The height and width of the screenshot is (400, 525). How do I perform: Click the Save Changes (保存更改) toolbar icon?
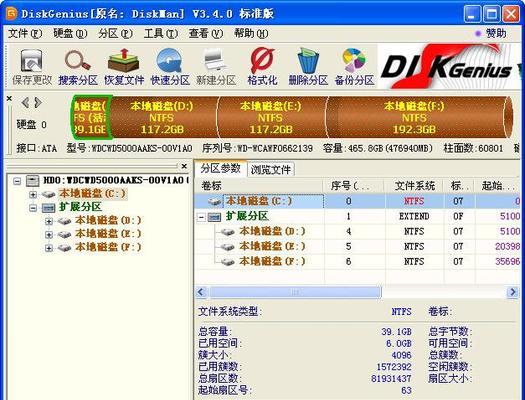coord(32,67)
